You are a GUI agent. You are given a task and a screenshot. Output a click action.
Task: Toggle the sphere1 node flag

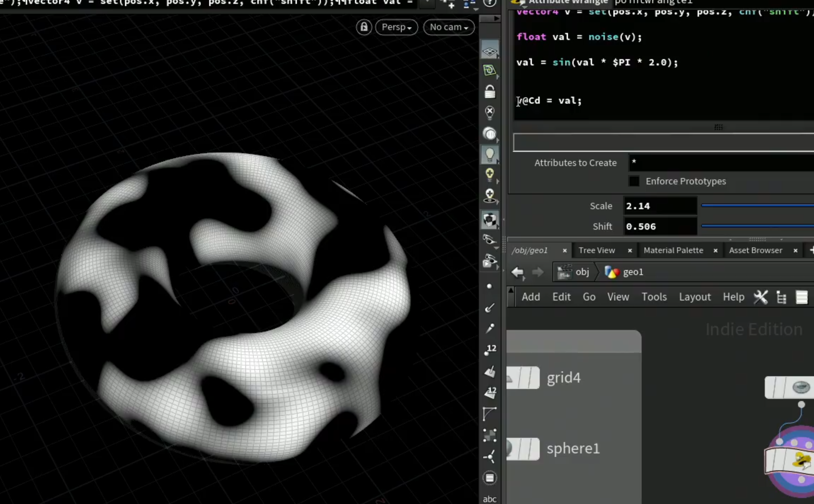click(x=523, y=449)
